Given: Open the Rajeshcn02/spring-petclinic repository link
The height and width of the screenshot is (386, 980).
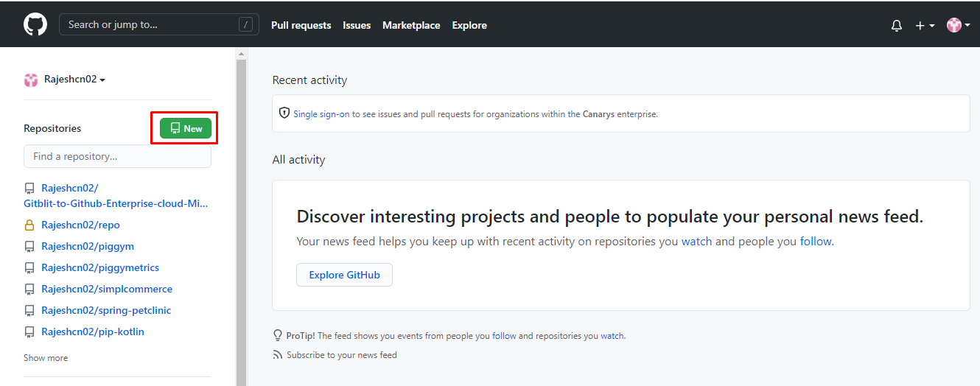Looking at the screenshot, I should point(106,310).
